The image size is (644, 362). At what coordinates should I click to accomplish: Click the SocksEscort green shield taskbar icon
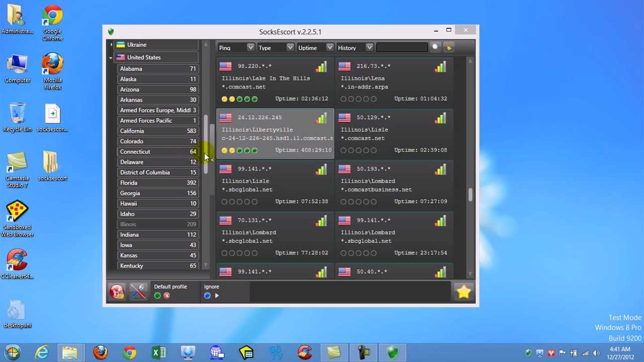pos(392,352)
